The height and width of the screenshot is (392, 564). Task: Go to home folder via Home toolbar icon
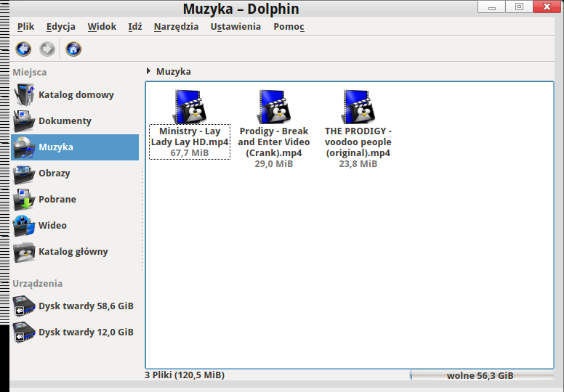pyautogui.click(x=73, y=49)
